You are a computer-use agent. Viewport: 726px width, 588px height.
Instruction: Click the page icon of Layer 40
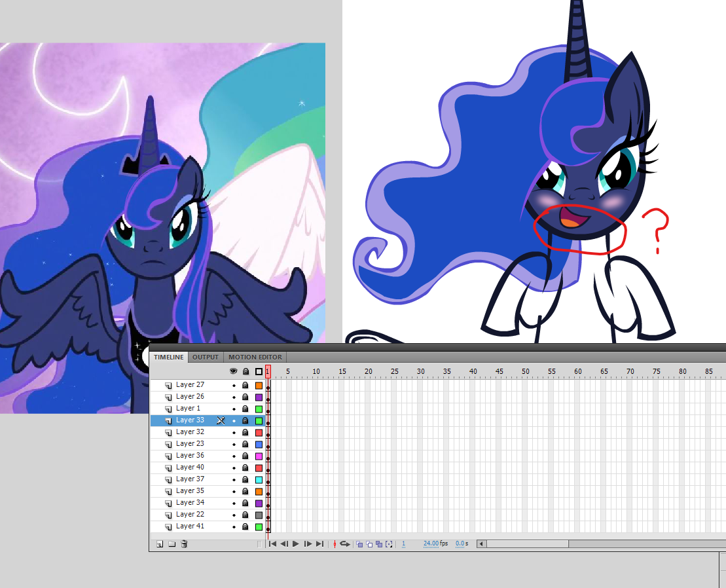click(168, 468)
